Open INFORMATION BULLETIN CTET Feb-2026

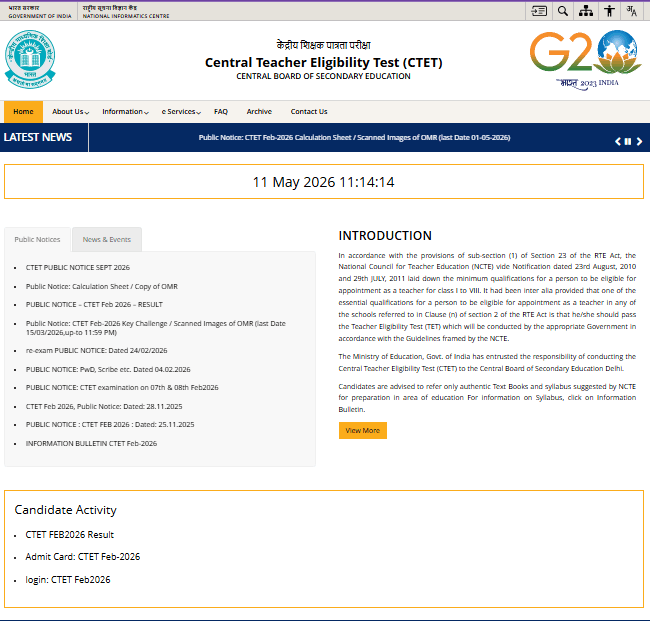(91, 444)
